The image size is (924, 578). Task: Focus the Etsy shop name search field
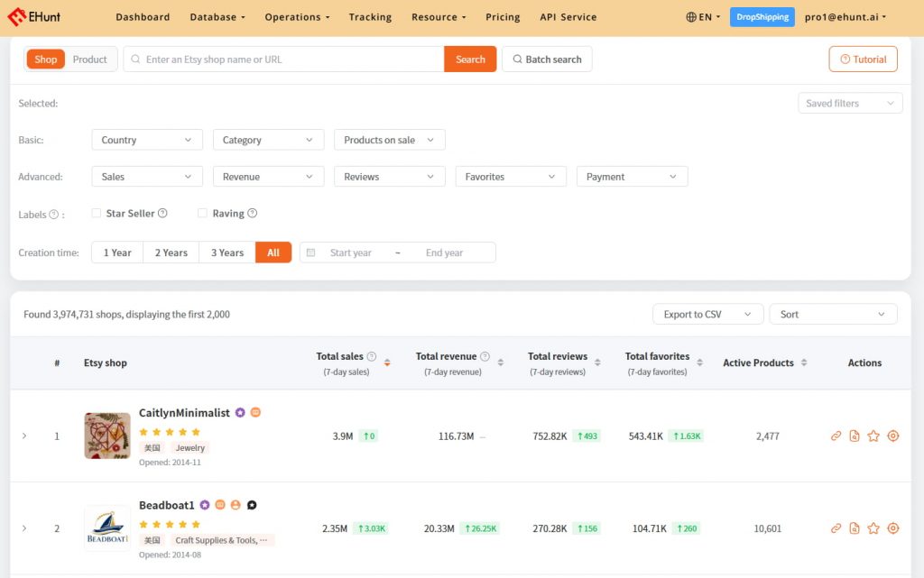pyautogui.click(x=283, y=60)
